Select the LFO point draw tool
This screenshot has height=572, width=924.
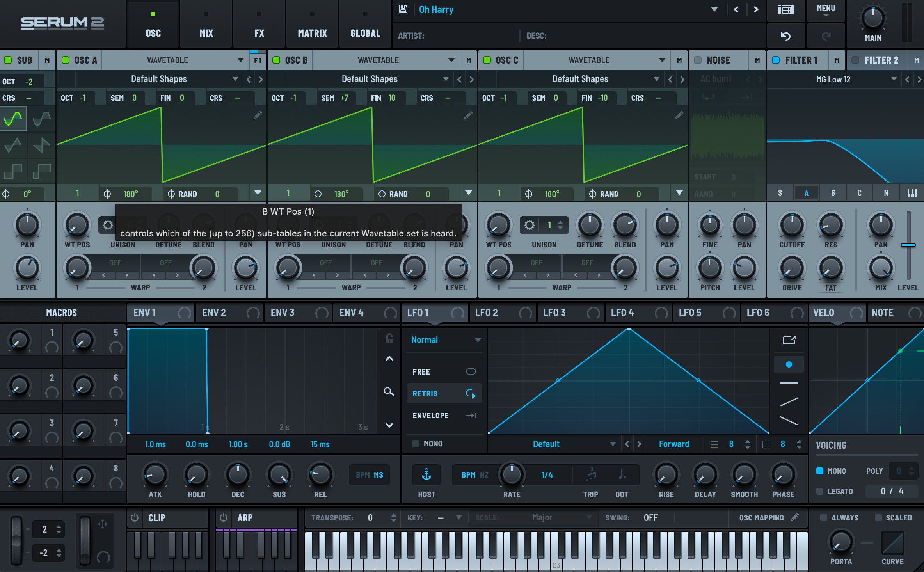pos(789,364)
